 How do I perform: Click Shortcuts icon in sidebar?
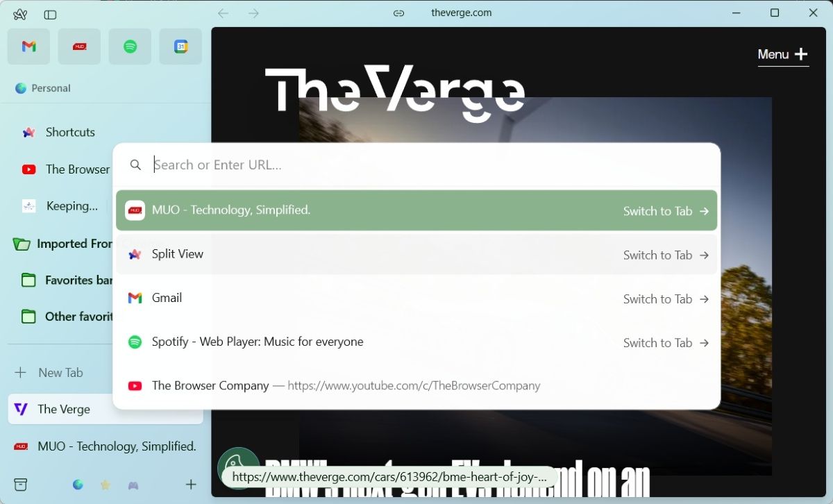click(x=28, y=132)
